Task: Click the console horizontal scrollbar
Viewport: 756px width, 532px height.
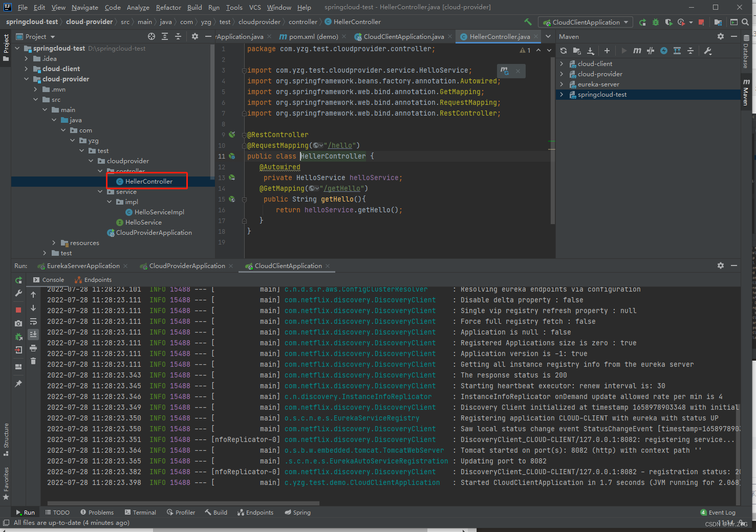Action: [183, 503]
